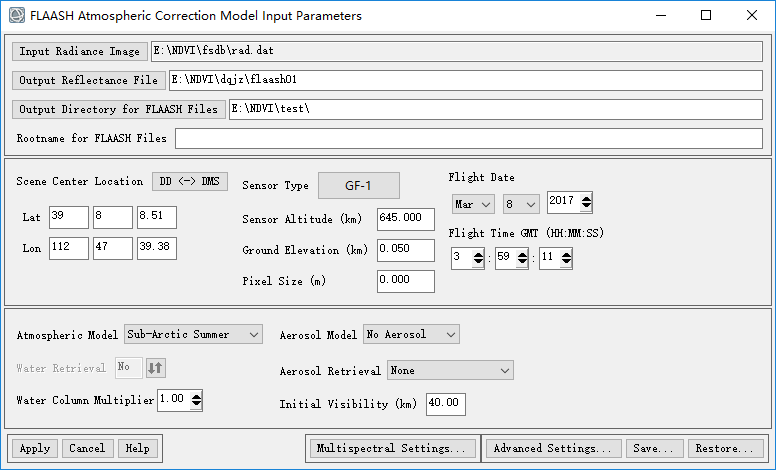Image resolution: width=776 pixels, height=470 pixels.
Task: Click the Save... button
Action: click(x=655, y=449)
